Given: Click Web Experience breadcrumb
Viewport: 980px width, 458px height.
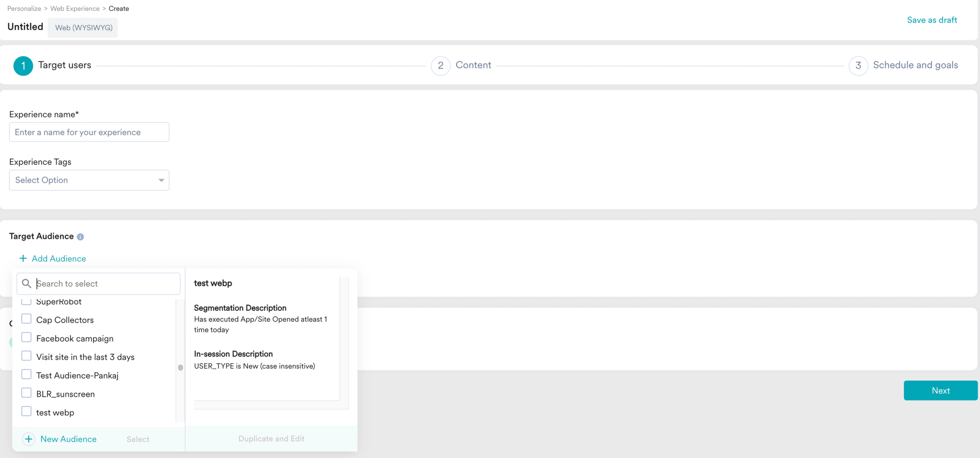Looking at the screenshot, I should coord(75,8).
